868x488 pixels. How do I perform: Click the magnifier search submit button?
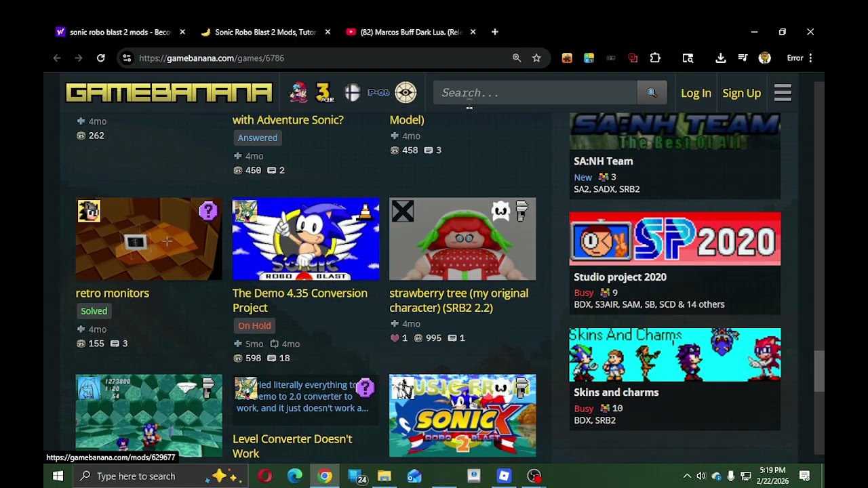point(652,93)
